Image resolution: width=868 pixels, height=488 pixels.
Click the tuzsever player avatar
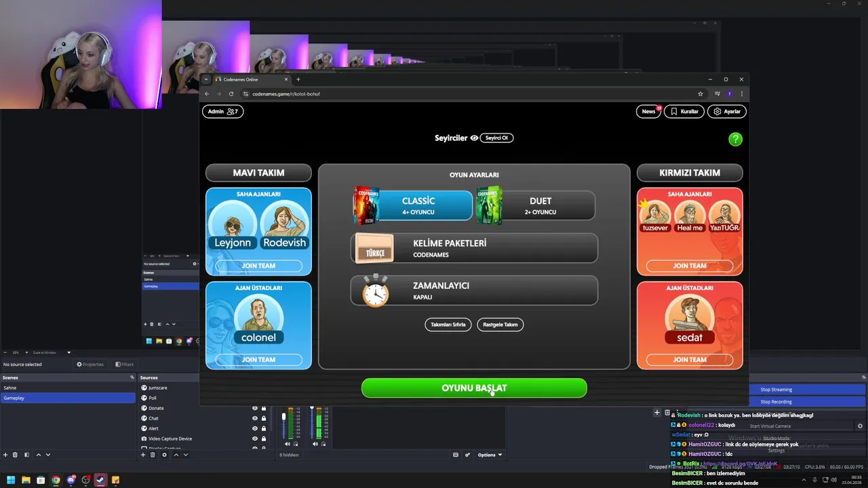click(x=655, y=215)
